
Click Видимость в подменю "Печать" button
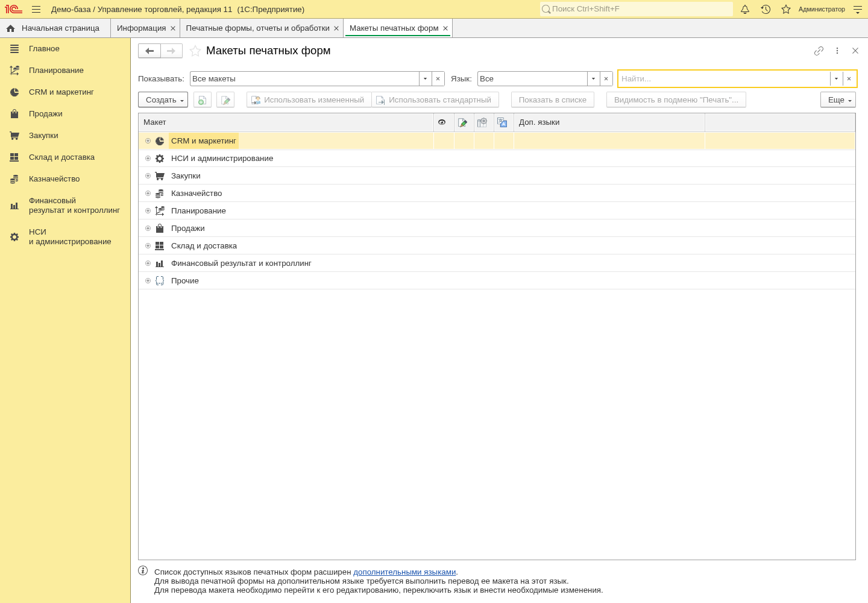pyautogui.click(x=676, y=100)
